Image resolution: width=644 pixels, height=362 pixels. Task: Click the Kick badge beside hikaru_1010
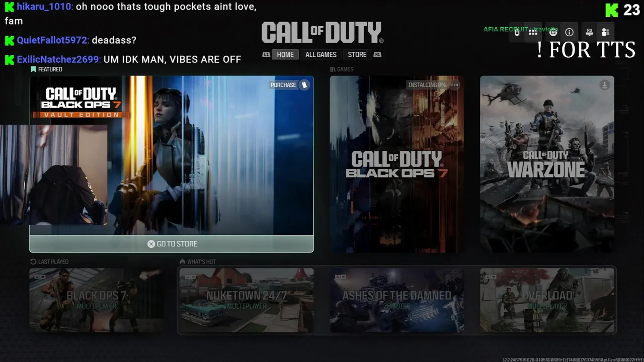pyautogui.click(x=10, y=8)
